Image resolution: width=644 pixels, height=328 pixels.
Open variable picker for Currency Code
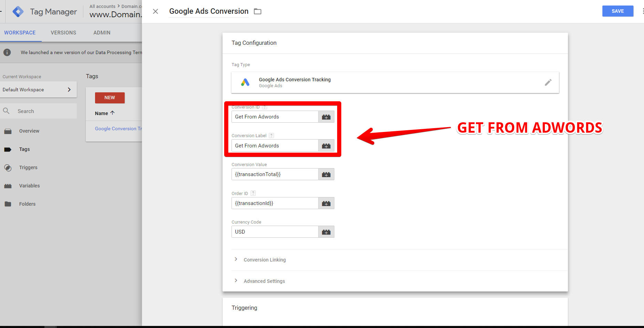[x=326, y=232]
